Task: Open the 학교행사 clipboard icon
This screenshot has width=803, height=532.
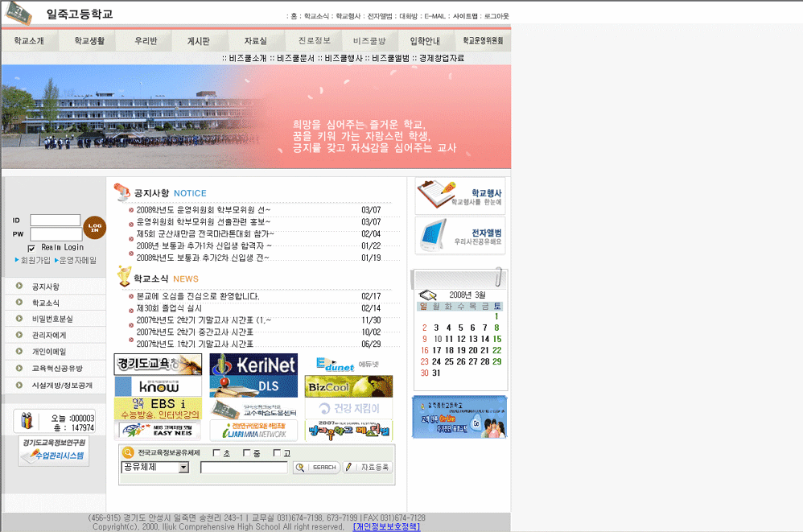Action: click(x=435, y=196)
